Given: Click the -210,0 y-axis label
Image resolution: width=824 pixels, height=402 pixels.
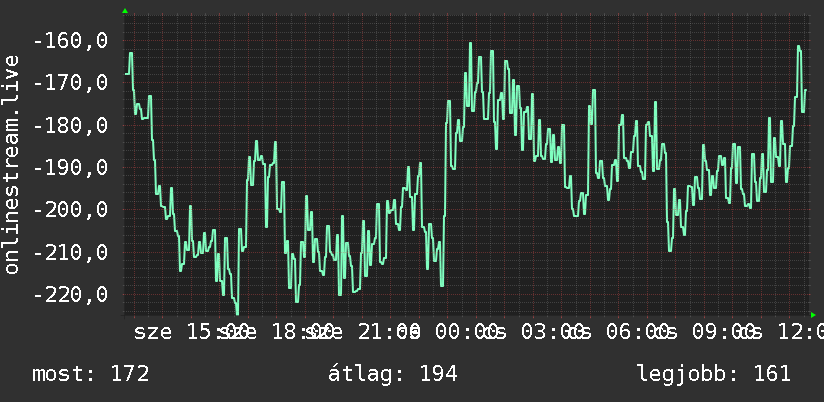Looking at the screenshot, I should [71, 252].
